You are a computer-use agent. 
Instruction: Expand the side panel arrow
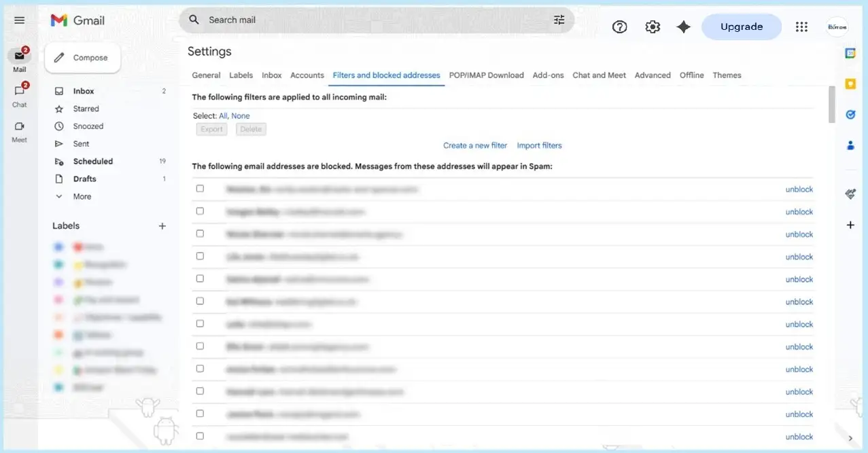click(x=850, y=438)
